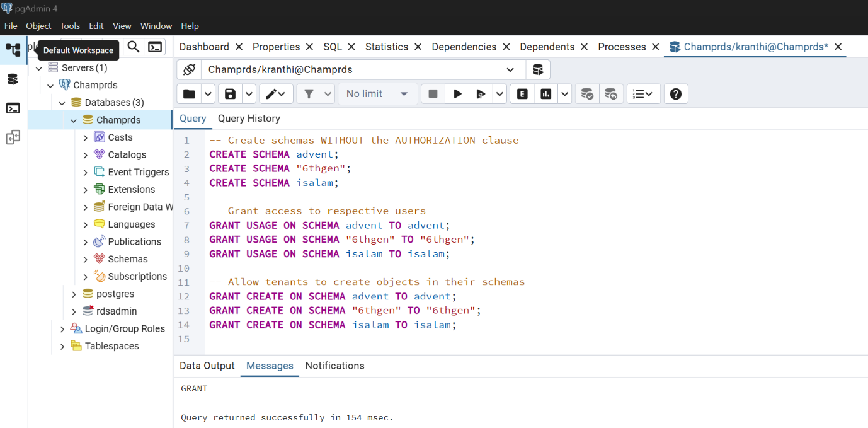Click the Filter rows funnel icon

click(309, 94)
